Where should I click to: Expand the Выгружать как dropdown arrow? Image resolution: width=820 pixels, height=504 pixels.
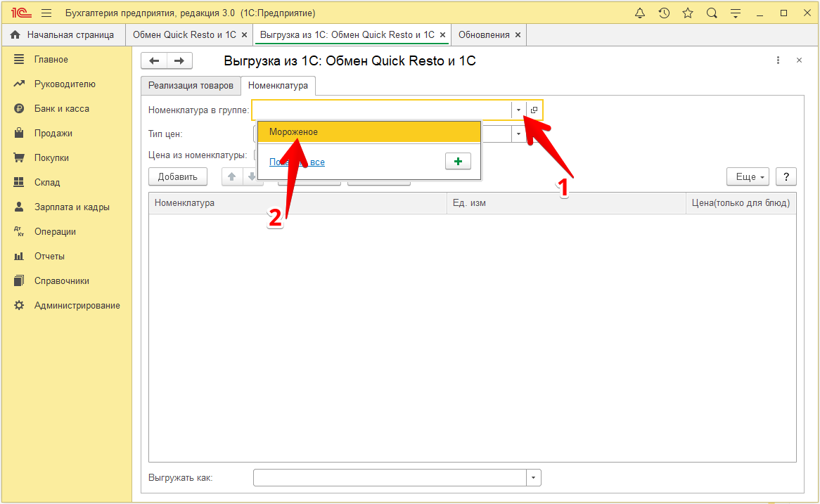[533, 478]
